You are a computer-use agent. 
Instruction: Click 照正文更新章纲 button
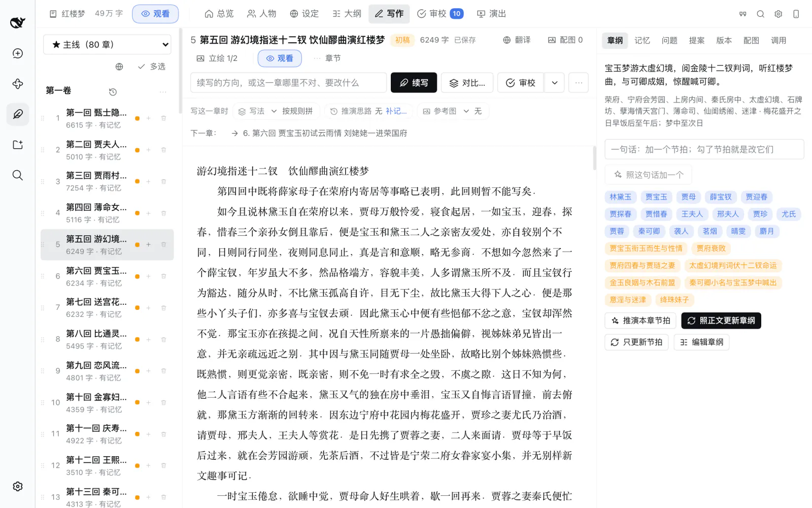click(x=721, y=321)
